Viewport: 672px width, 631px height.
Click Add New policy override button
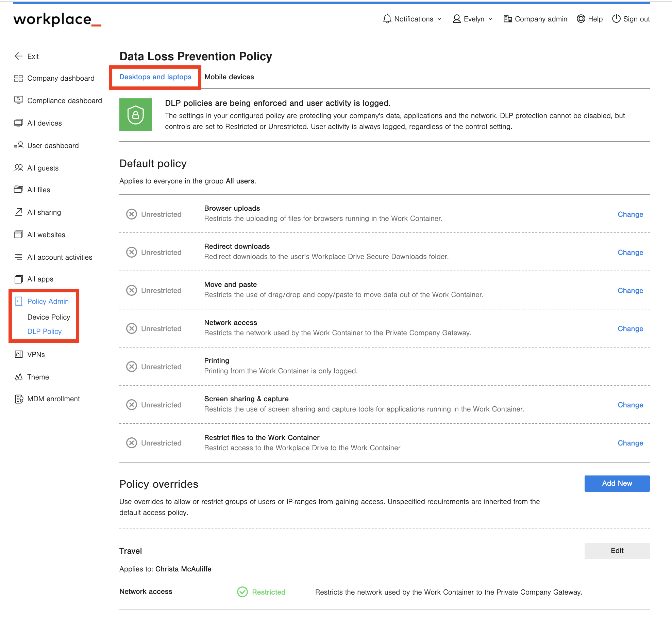tap(617, 483)
